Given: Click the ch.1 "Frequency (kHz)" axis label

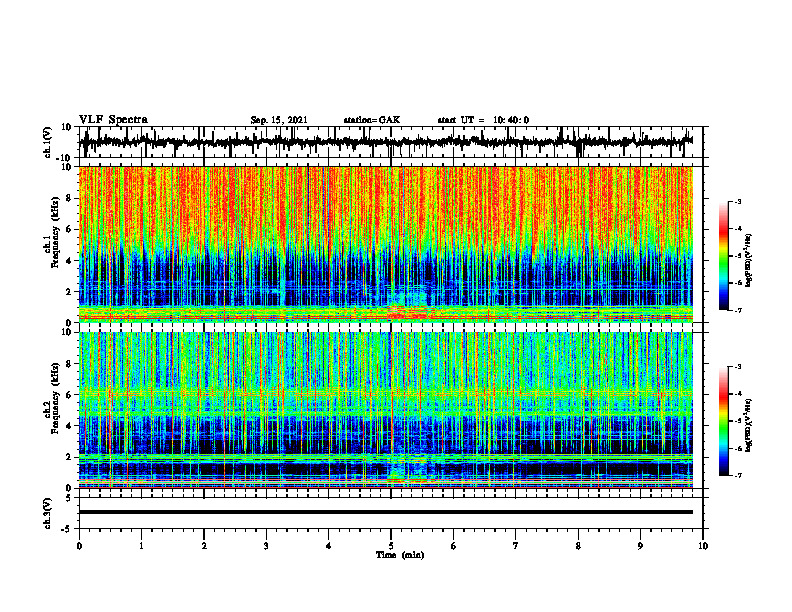Looking at the screenshot, I should coord(56,233).
